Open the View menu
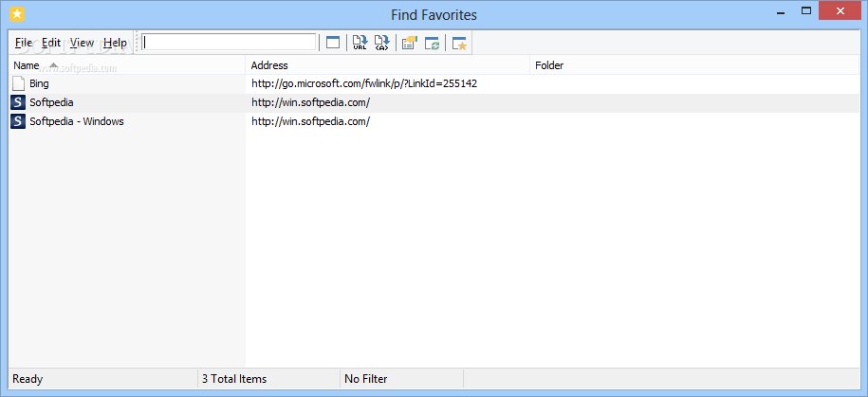The width and height of the screenshot is (868, 397). point(82,43)
